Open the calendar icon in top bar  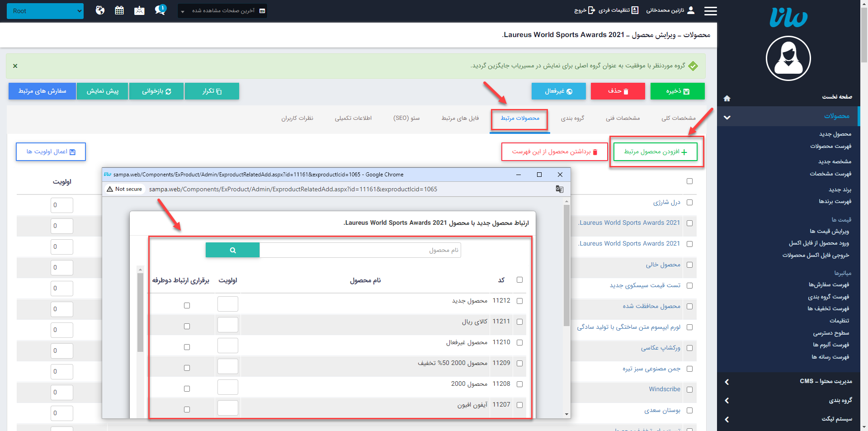coord(119,10)
